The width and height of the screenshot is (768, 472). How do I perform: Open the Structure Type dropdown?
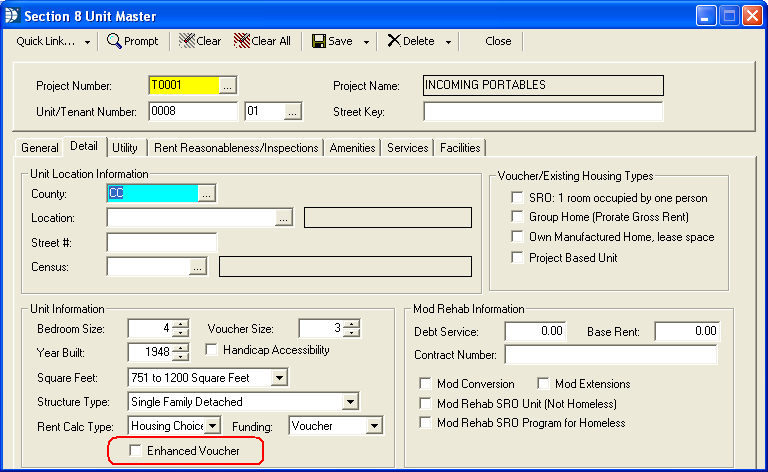[x=350, y=402]
